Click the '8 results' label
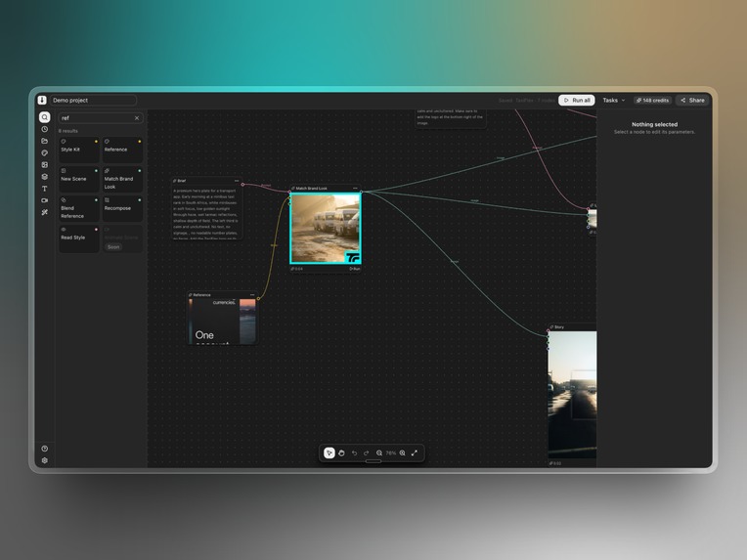Image resolution: width=747 pixels, height=560 pixels. [68, 131]
